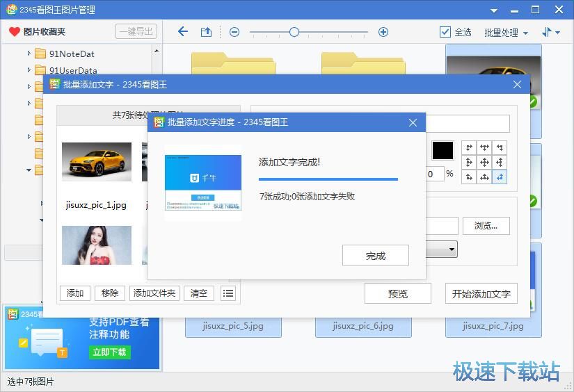This screenshot has width=574, height=392.
Task: Click the text content input field
Action: click(468, 124)
